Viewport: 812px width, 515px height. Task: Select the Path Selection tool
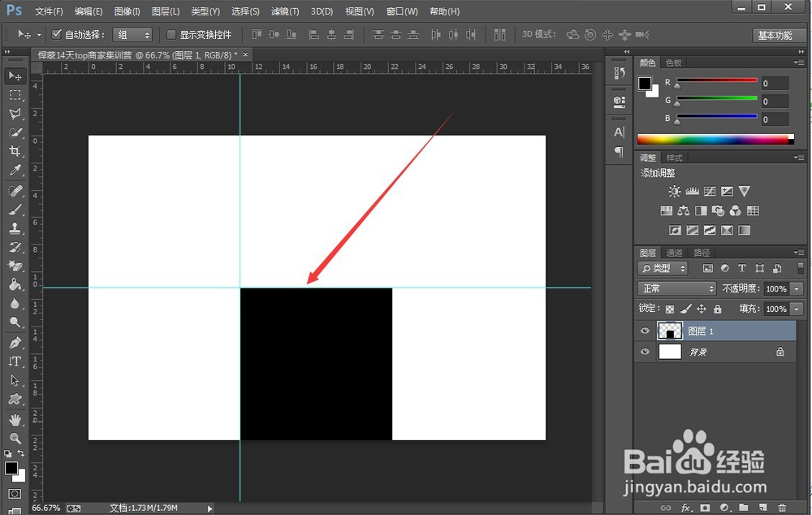15,380
